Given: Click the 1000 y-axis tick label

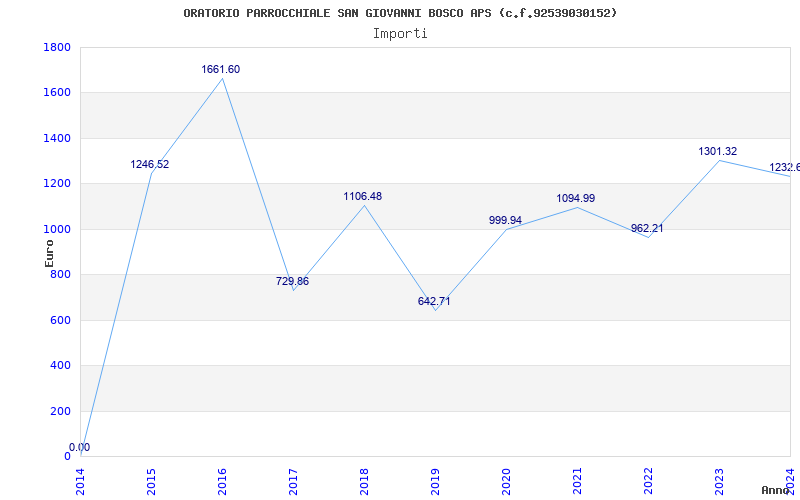Looking at the screenshot, I should coord(57,229).
